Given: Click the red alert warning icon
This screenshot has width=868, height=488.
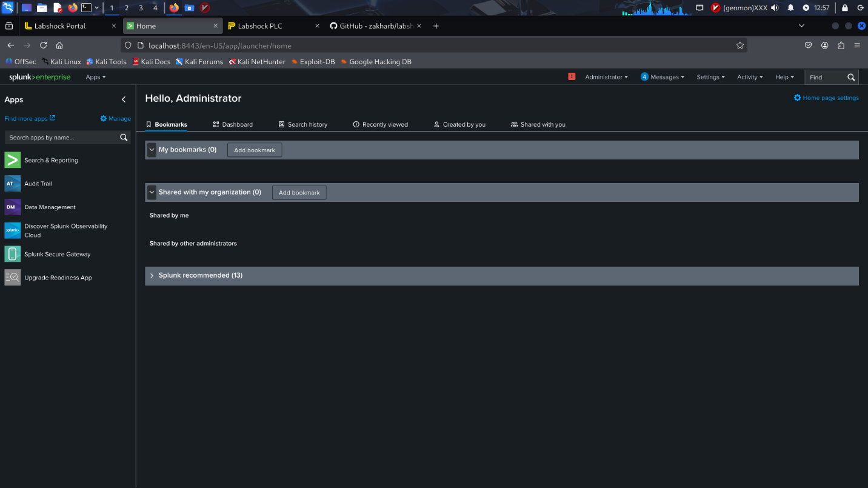Looking at the screenshot, I should [572, 77].
